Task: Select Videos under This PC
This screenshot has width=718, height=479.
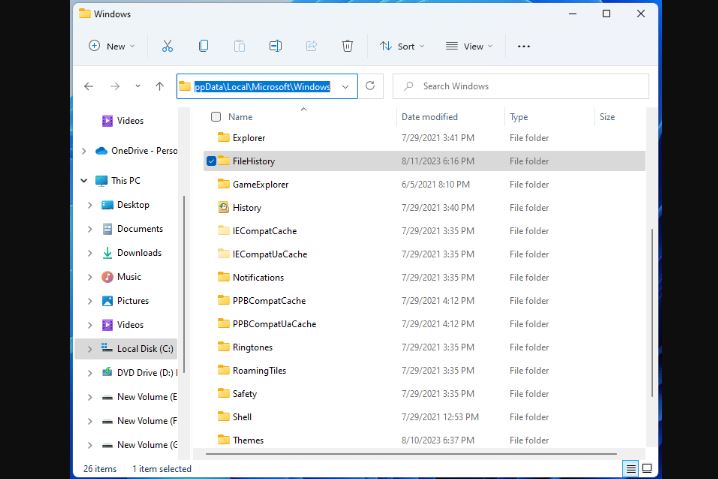Action: (130, 325)
